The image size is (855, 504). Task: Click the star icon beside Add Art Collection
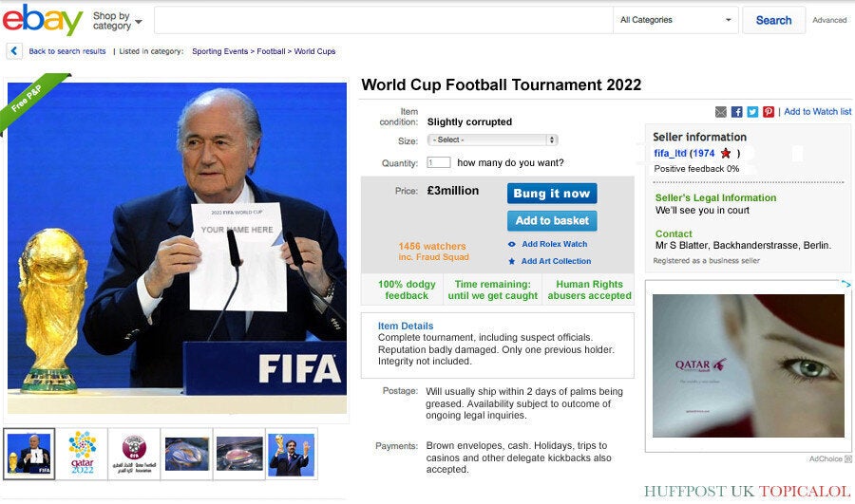[x=511, y=262]
